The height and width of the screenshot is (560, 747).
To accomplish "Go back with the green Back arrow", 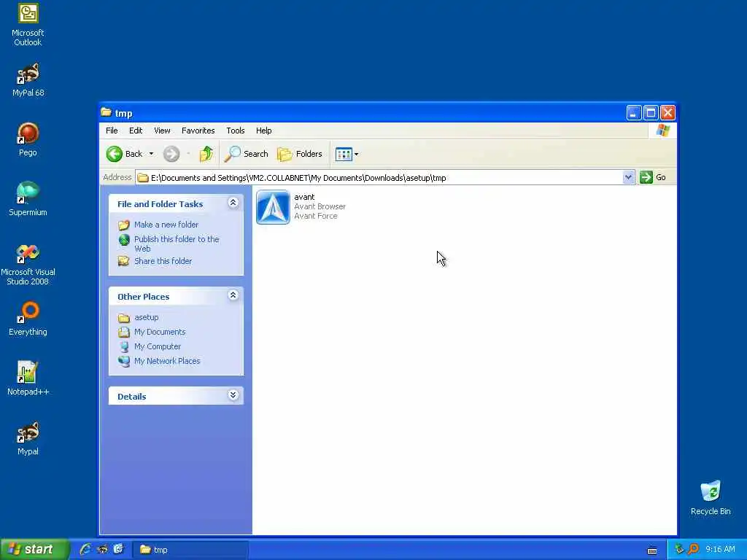I will coord(124,154).
